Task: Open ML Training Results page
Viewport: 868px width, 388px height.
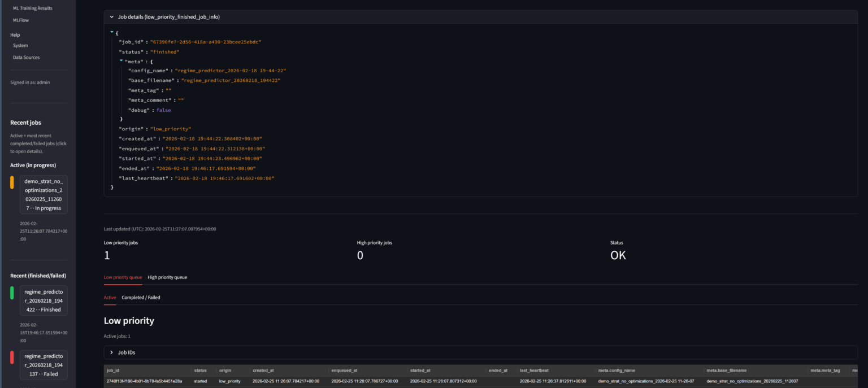Action: coord(32,8)
